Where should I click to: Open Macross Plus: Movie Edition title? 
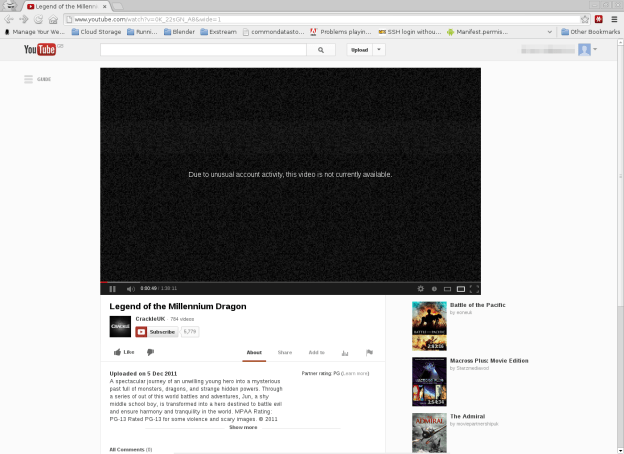click(489, 361)
